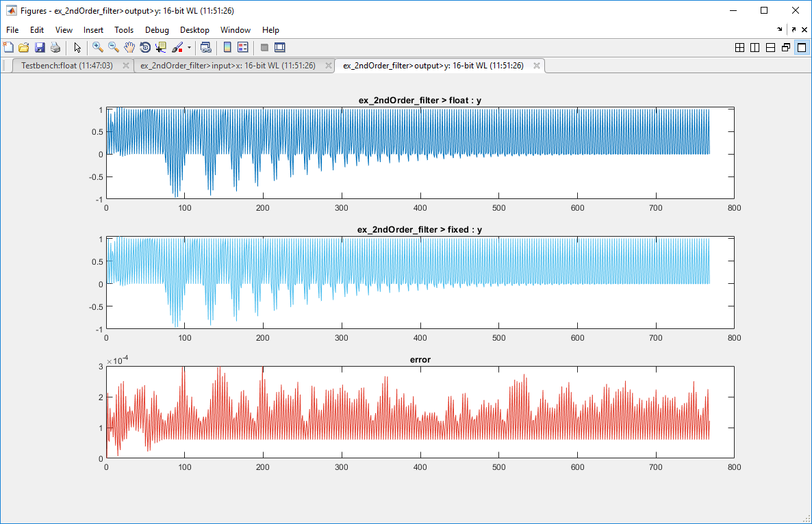Float the figure documents layout

pyautogui.click(x=785, y=47)
